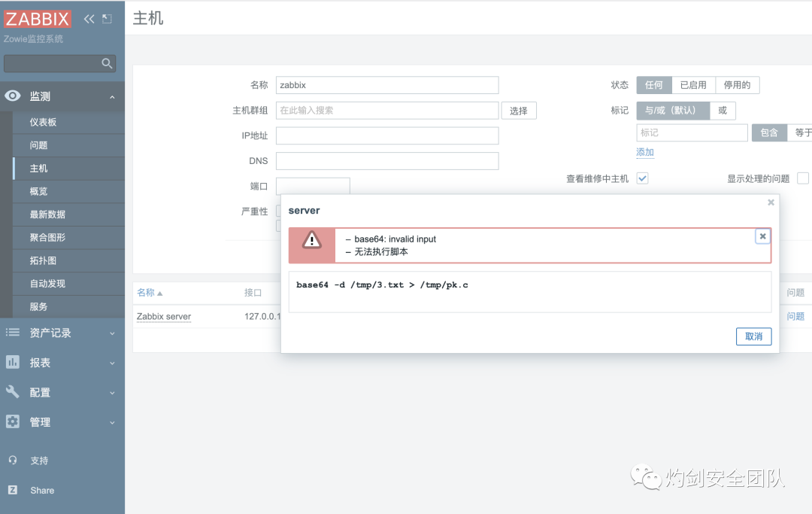Open the 拓扑图 page
The image size is (812, 514).
68,260
